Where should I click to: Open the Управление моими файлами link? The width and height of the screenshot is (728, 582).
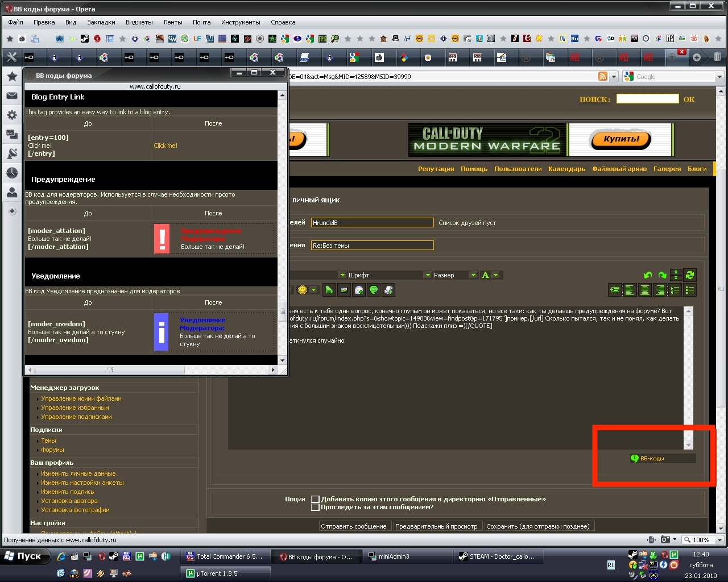81,398
